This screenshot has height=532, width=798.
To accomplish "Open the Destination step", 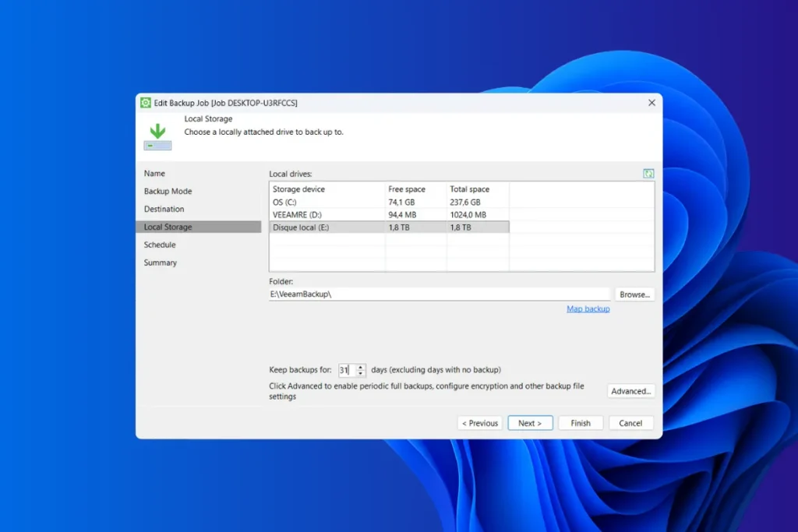I will coord(164,210).
